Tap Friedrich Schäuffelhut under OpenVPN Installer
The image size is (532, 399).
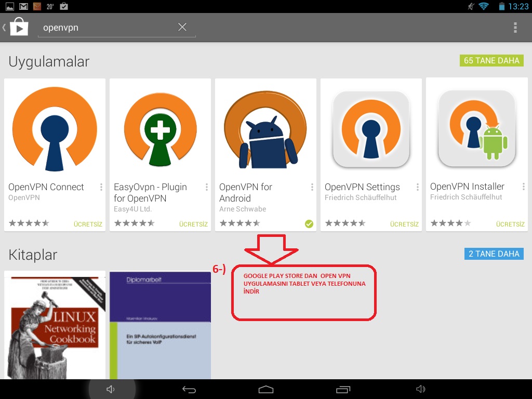466,197
